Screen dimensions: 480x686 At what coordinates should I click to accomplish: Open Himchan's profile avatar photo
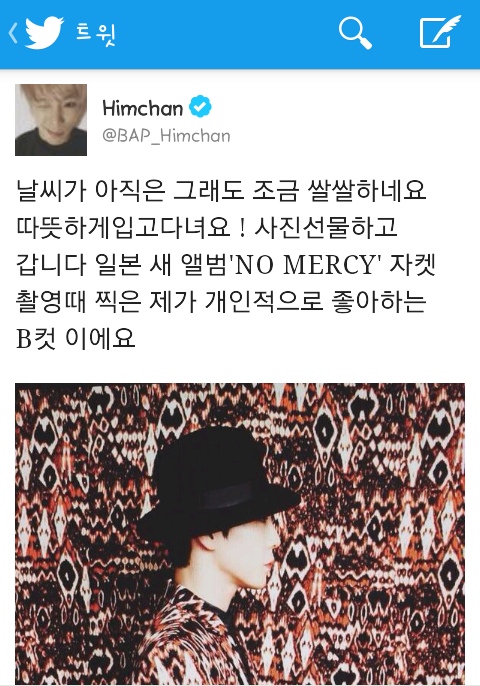pos(51,120)
